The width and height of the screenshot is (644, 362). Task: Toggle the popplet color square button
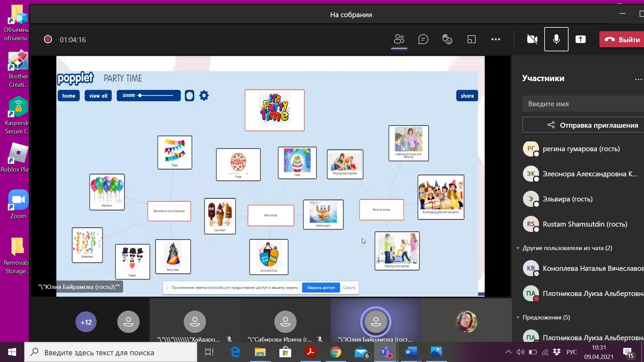pyautogui.click(x=189, y=96)
